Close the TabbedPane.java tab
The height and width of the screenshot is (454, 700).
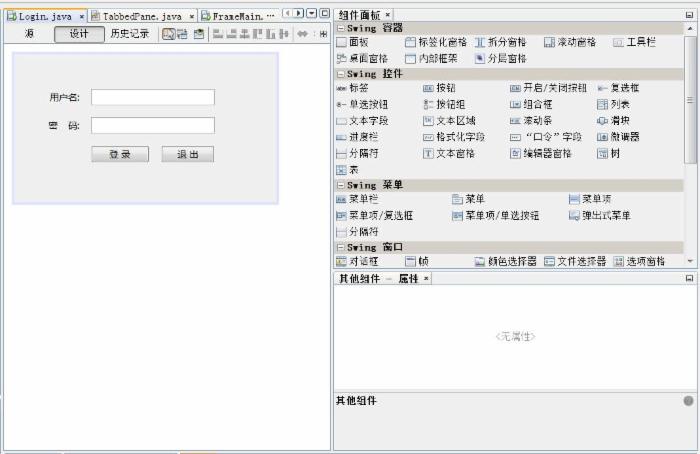click(192, 17)
